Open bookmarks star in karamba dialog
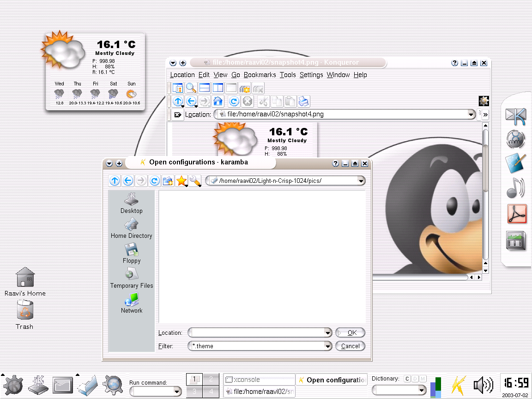The image size is (532, 399). pyautogui.click(x=181, y=181)
